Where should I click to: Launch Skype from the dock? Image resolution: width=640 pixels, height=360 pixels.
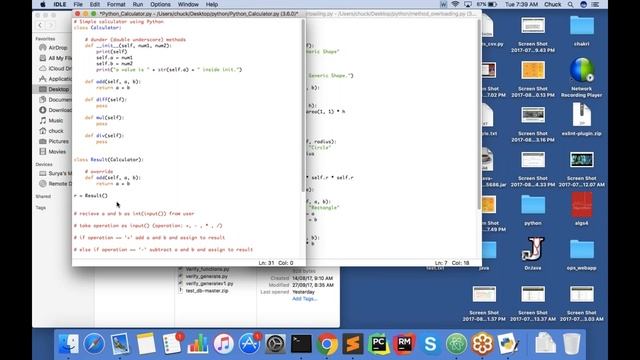(x=430, y=344)
